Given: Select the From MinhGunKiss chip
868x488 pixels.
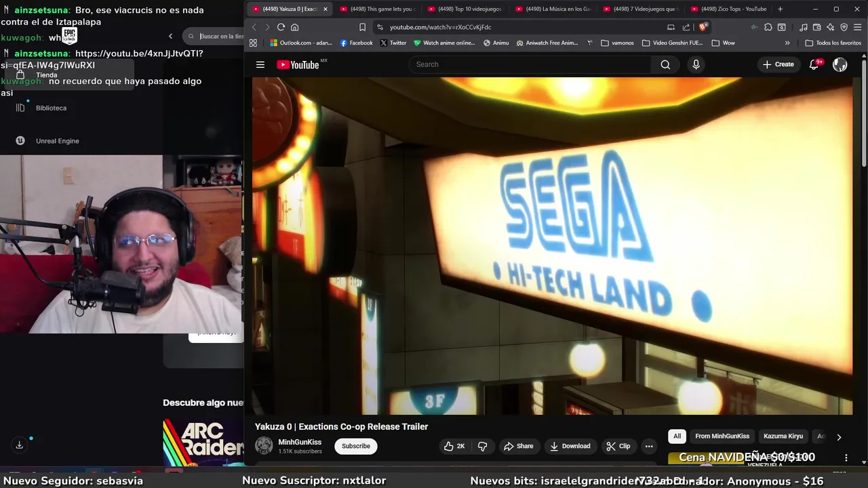Looking at the screenshot, I should [x=722, y=436].
